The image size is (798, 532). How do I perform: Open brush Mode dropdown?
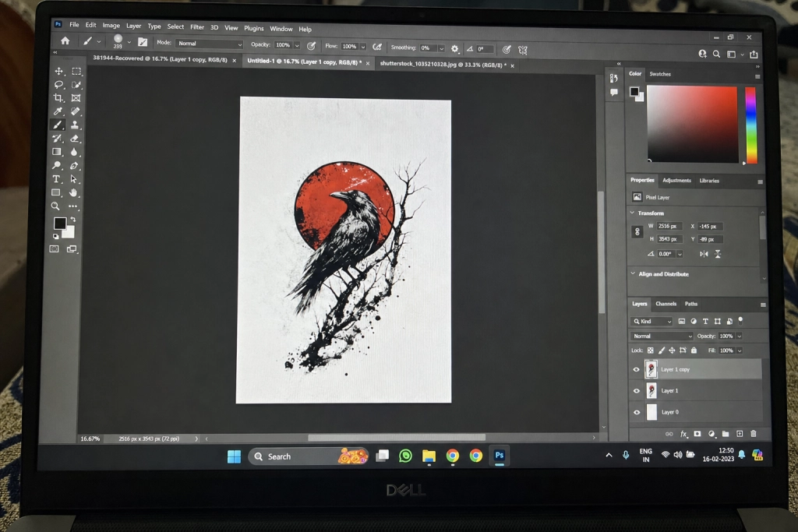(x=209, y=44)
